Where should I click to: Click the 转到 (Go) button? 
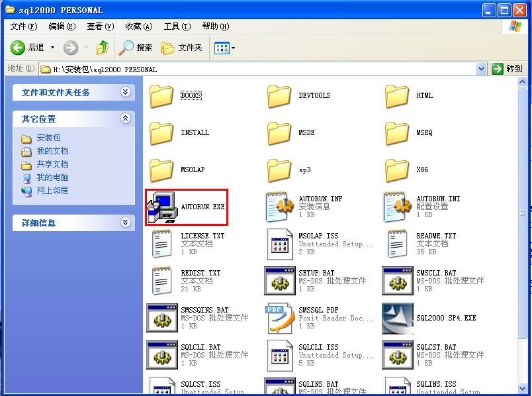point(508,69)
